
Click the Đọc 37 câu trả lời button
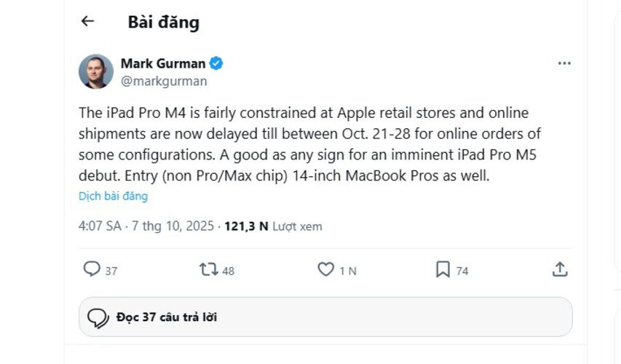[x=325, y=317]
